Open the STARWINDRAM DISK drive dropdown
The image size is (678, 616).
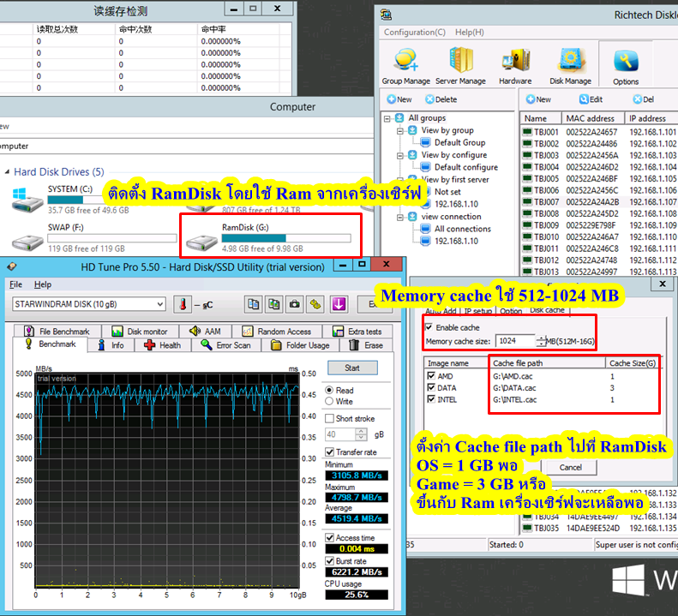tap(160, 304)
